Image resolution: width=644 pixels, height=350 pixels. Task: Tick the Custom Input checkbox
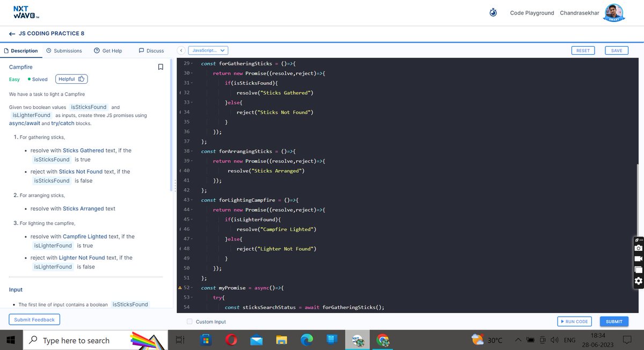tap(189, 322)
